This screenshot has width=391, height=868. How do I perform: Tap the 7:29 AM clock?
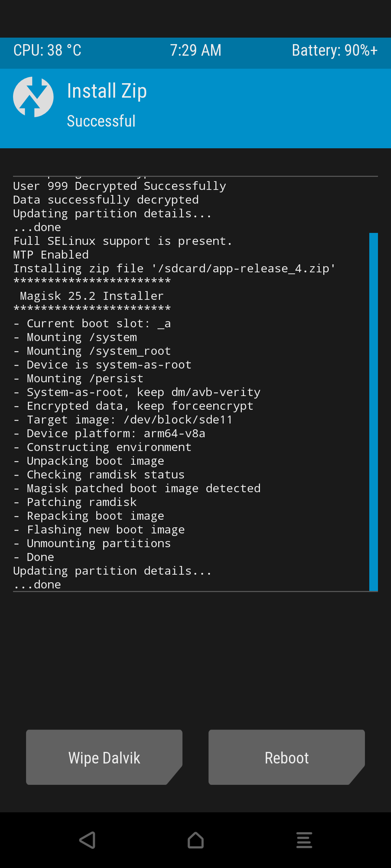195,50
